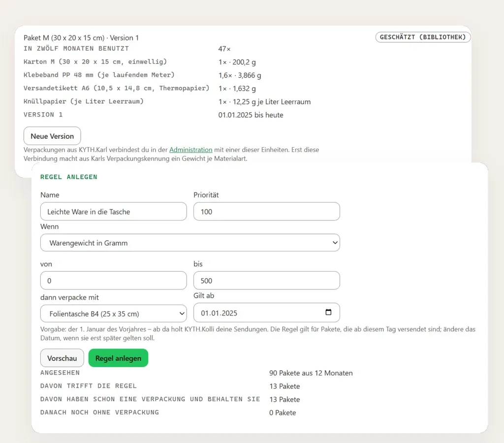Click the '0 Pakete' value
The width and height of the screenshot is (504, 443).
coord(283,412)
